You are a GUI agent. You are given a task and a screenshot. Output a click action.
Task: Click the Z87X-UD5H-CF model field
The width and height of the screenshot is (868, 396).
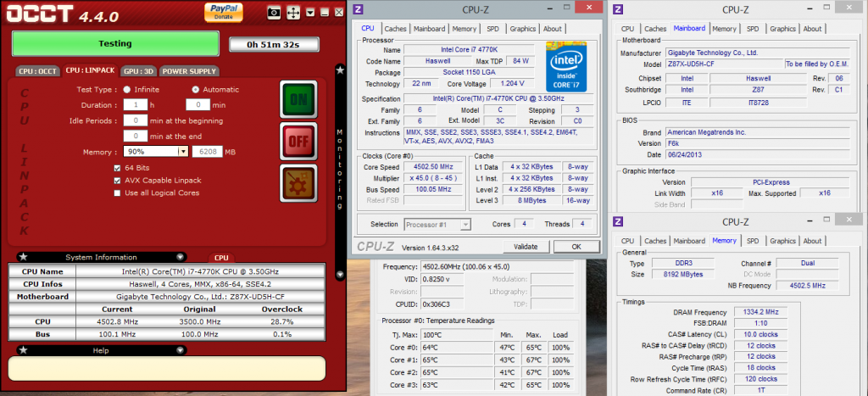click(x=724, y=64)
